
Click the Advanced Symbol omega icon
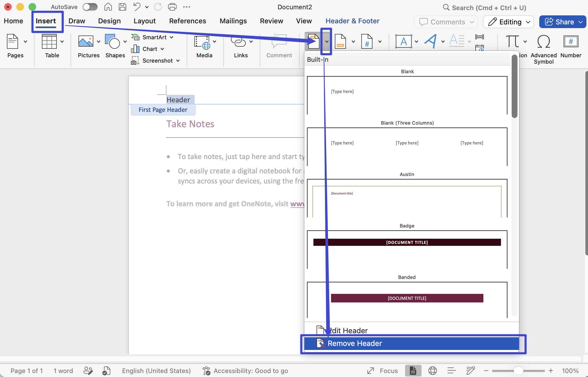544,41
